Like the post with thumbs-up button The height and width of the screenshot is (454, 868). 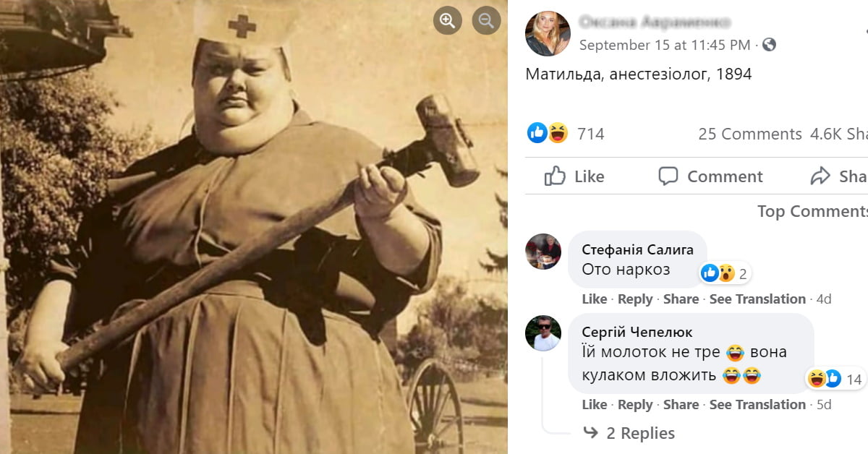click(574, 176)
